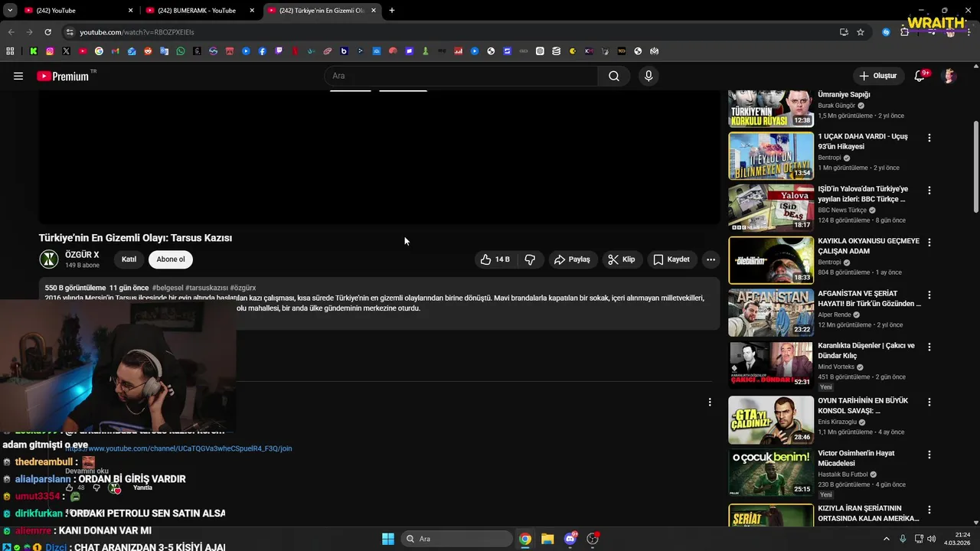Open a new browser tab with plus
This screenshot has width=980, height=551.
[392, 11]
